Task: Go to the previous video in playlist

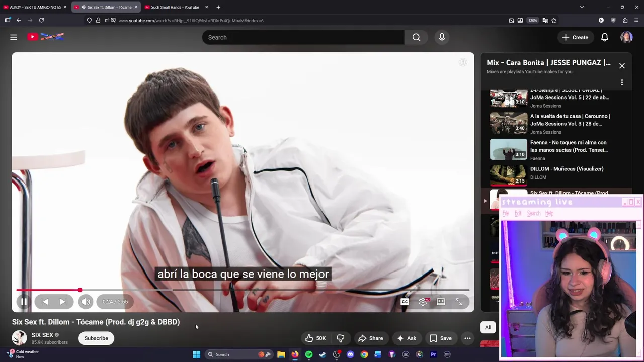Action: tap(45, 302)
